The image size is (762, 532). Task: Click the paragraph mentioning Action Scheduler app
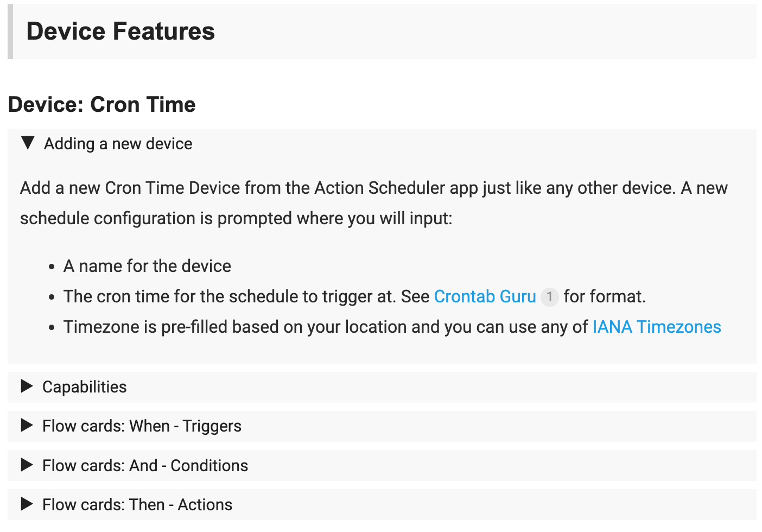373,203
